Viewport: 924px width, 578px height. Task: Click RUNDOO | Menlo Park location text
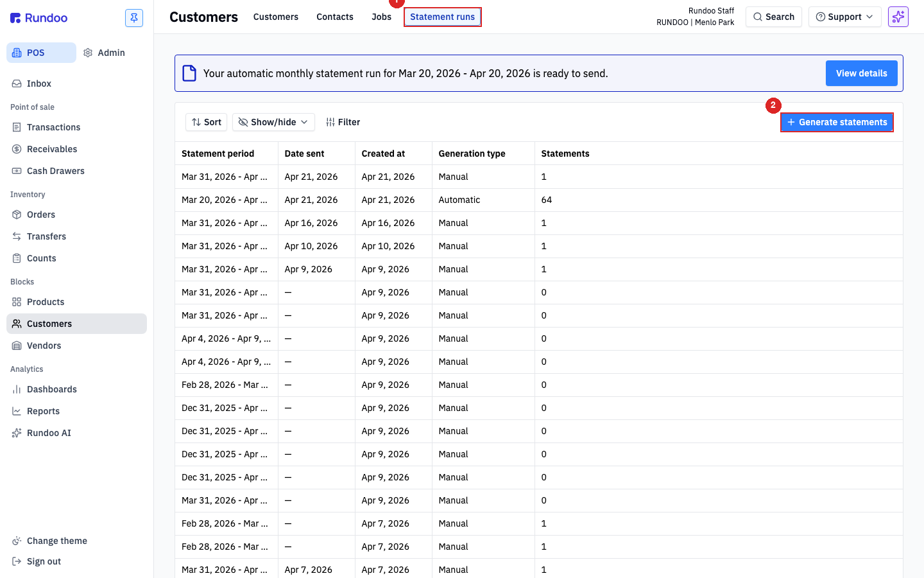696,22
